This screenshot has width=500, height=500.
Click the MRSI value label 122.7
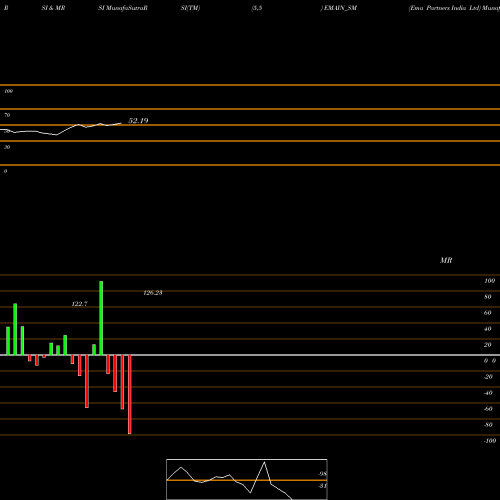coord(79,304)
